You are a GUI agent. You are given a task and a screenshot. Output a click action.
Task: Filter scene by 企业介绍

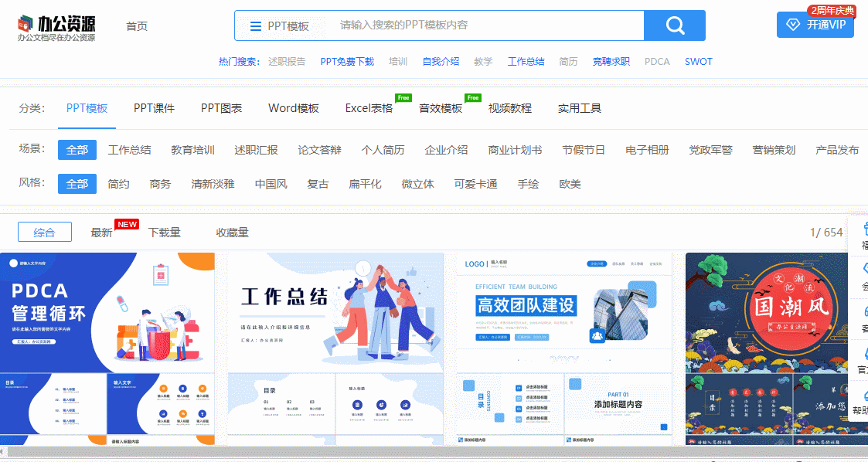(446, 150)
